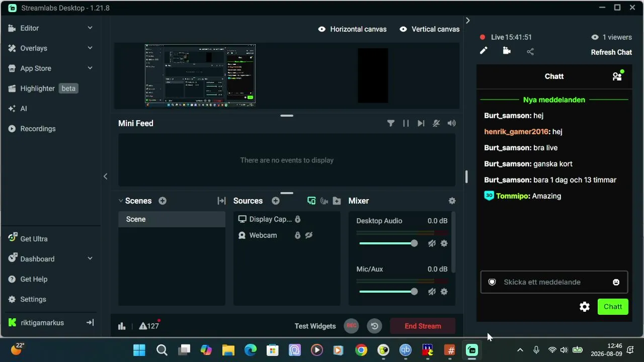Screen dimensions: 644x362
Task: Open Windows Start menu on taskbar
Action: [139, 350]
